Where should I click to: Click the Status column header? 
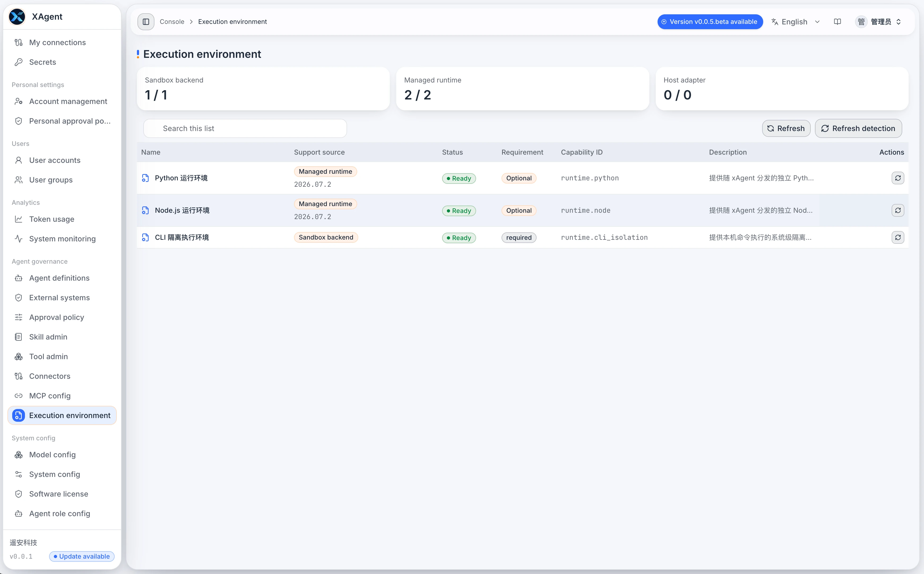click(x=452, y=152)
